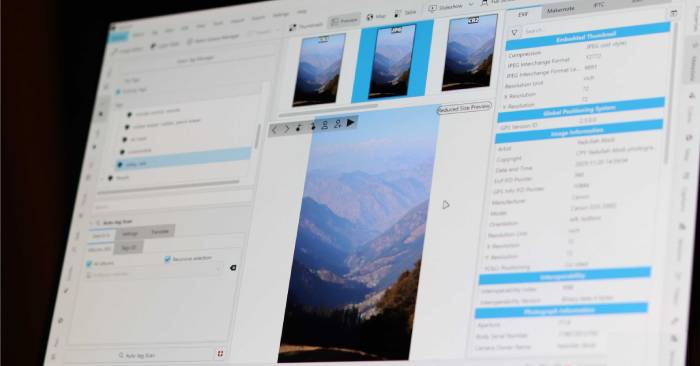Select the JPG thumbnail in thumbbar
Image resolution: width=700 pixels, height=366 pixels.
pyautogui.click(x=392, y=61)
